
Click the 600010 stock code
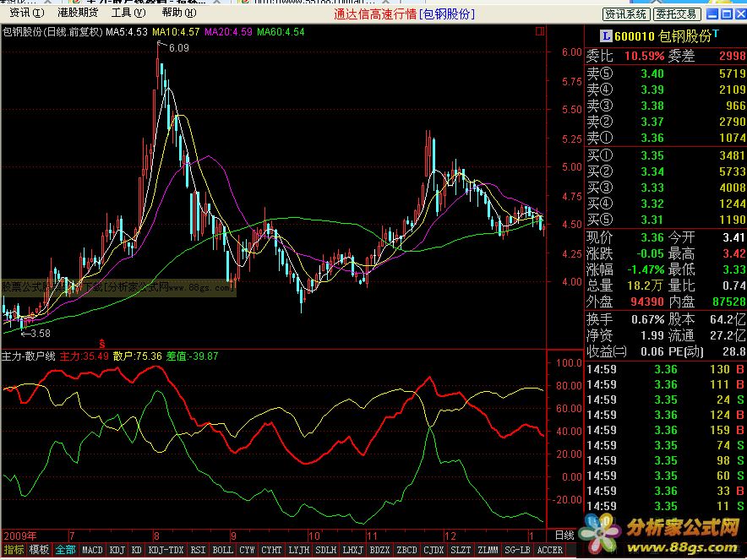tap(635, 36)
